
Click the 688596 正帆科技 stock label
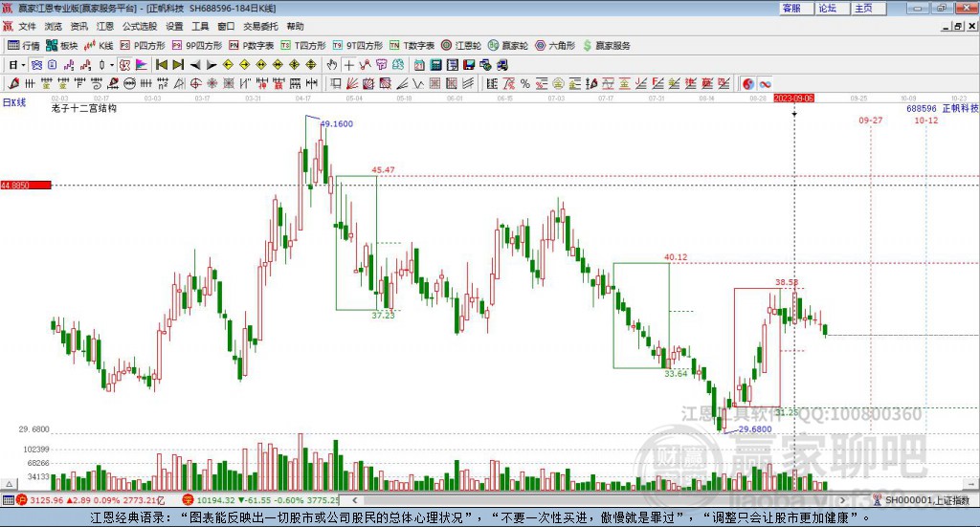click(943, 108)
